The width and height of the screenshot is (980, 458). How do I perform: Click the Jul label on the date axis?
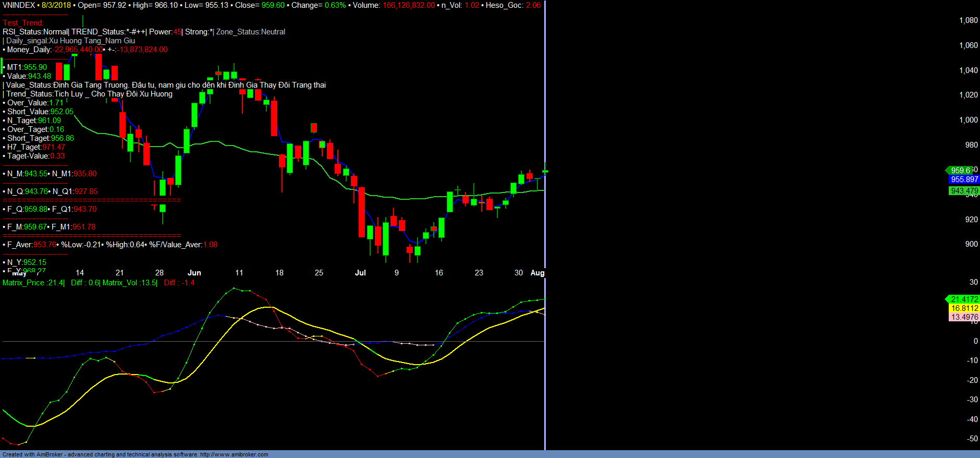click(x=360, y=273)
